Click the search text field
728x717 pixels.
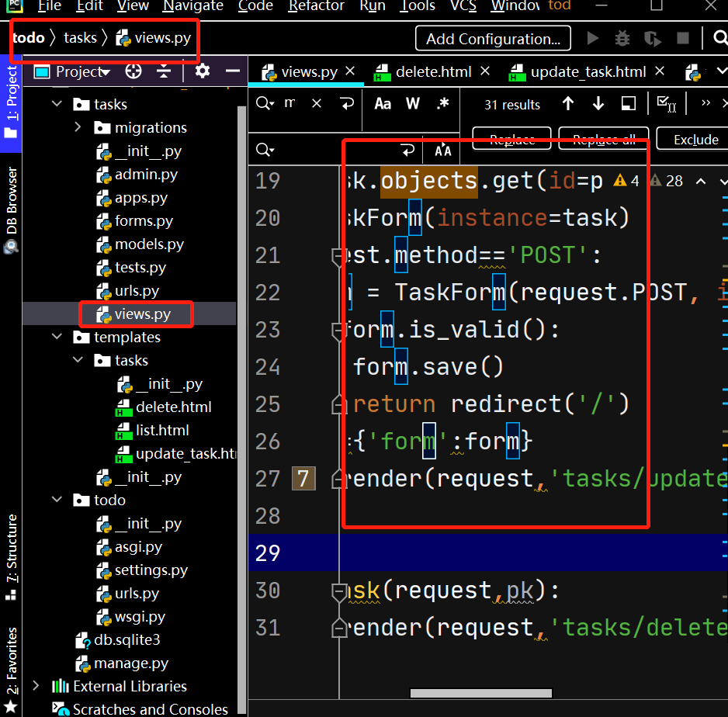click(x=290, y=103)
